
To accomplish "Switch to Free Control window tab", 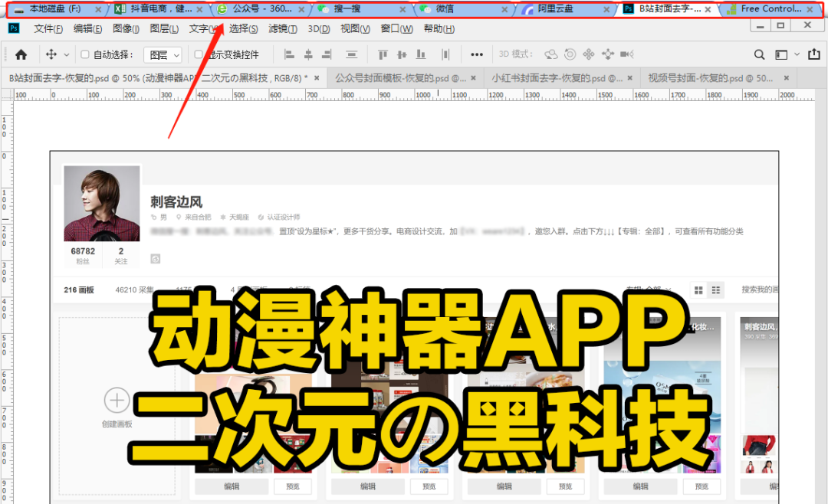I will [770, 9].
